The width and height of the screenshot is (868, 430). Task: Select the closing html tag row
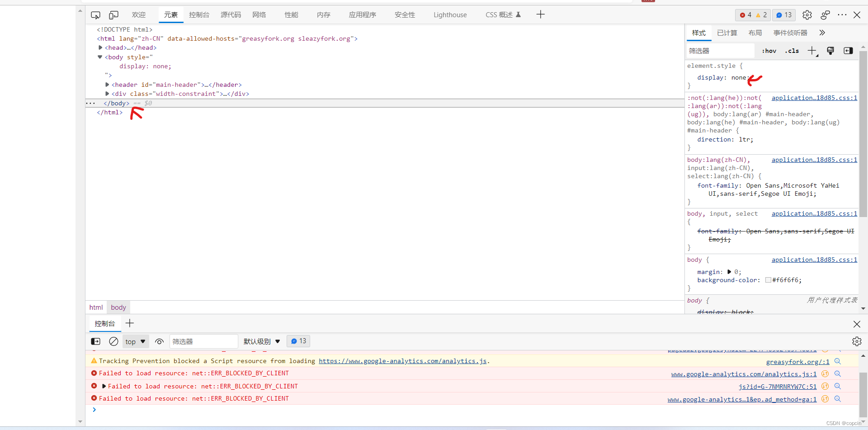point(109,113)
